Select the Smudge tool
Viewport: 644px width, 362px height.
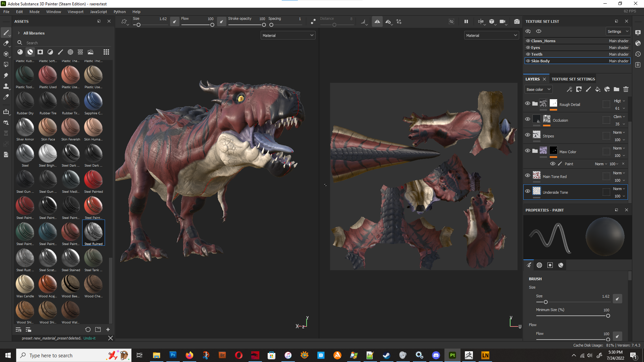(6, 75)
